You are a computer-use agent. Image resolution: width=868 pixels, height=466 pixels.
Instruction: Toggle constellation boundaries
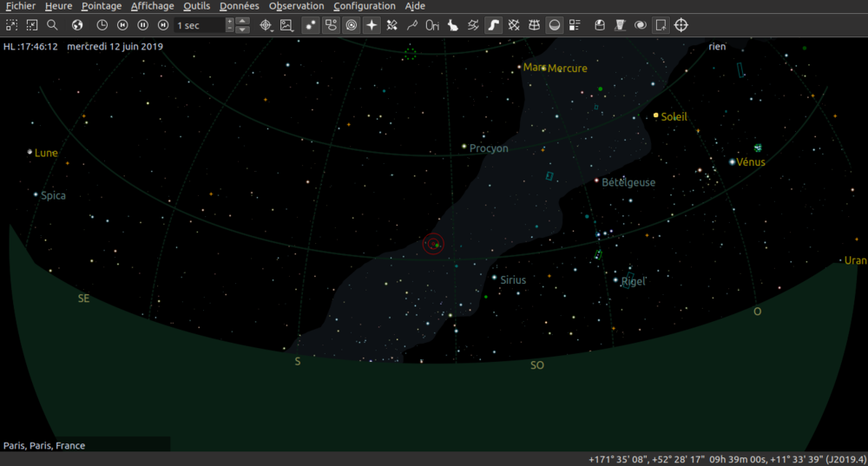[x=473, y=25]
